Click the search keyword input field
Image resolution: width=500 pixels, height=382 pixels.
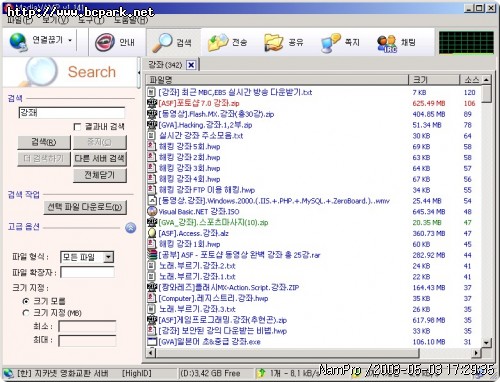click(x=72, y=113)
